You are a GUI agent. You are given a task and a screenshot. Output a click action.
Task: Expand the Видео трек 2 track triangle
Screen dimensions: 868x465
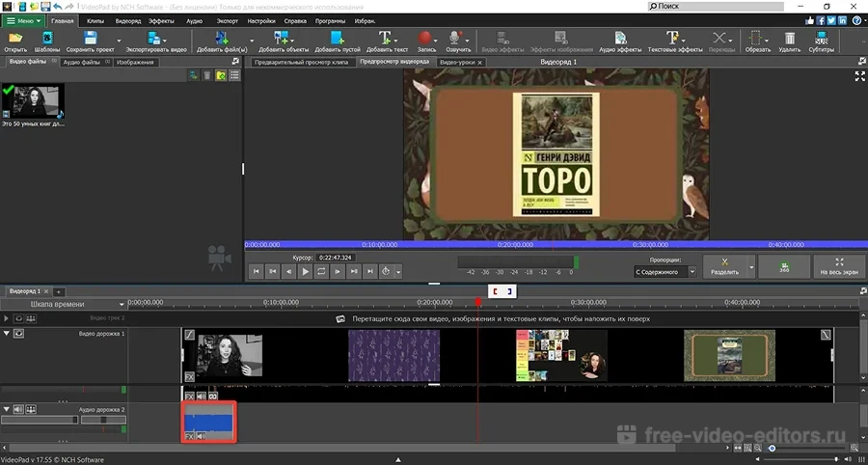click(7, 318)
